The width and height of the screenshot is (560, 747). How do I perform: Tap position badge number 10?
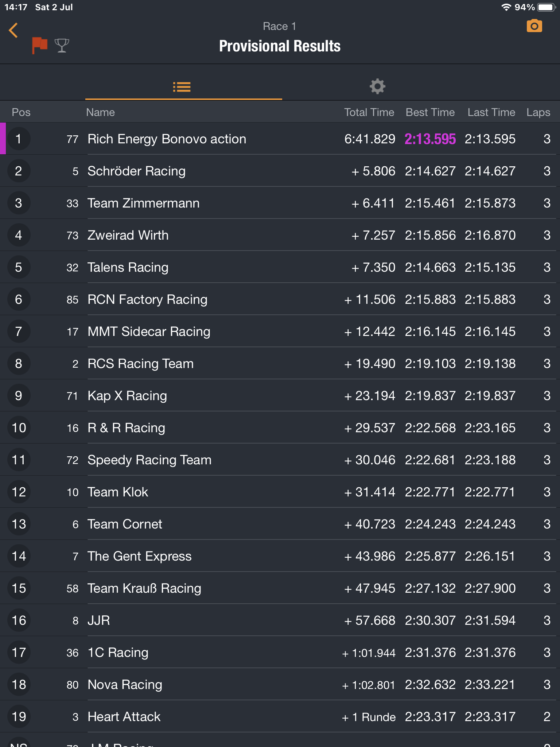19,428
